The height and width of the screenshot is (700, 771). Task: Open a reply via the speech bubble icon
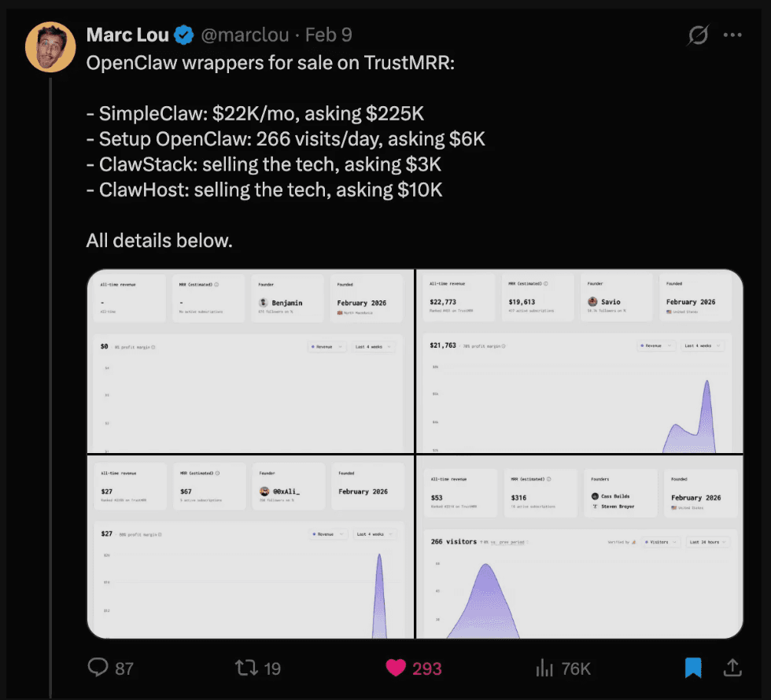point(98,667)
